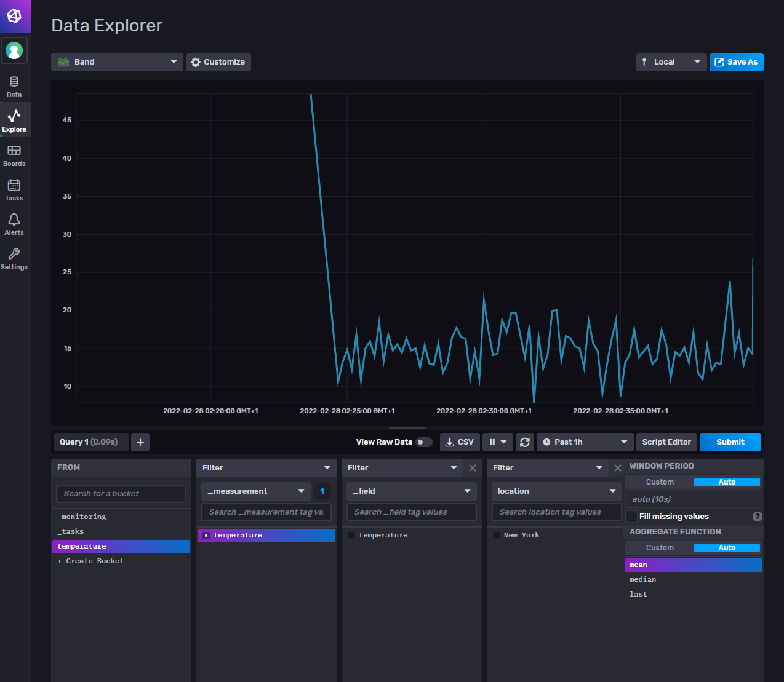
Task: Navigate to Boards in the sidebar
Action: (14, 154)
